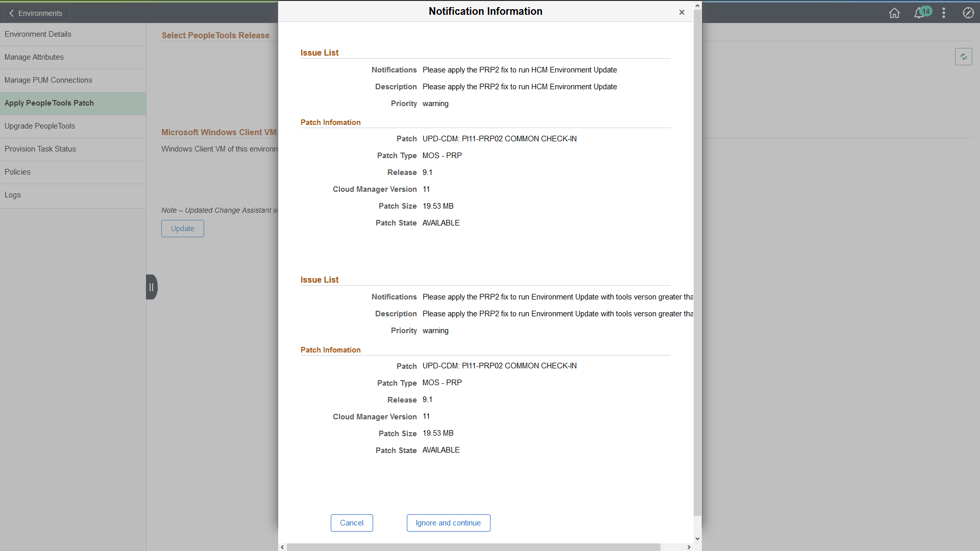Image resolution: width=980 pixels, height=551 pixels.
Task: Select Environment Details in the sidebar
Action: coord(38,34)
